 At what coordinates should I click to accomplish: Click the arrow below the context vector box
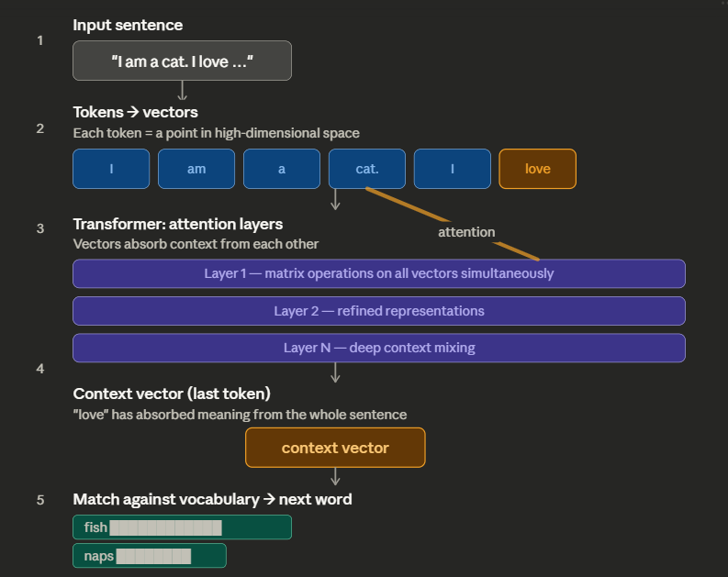point(335,476)
